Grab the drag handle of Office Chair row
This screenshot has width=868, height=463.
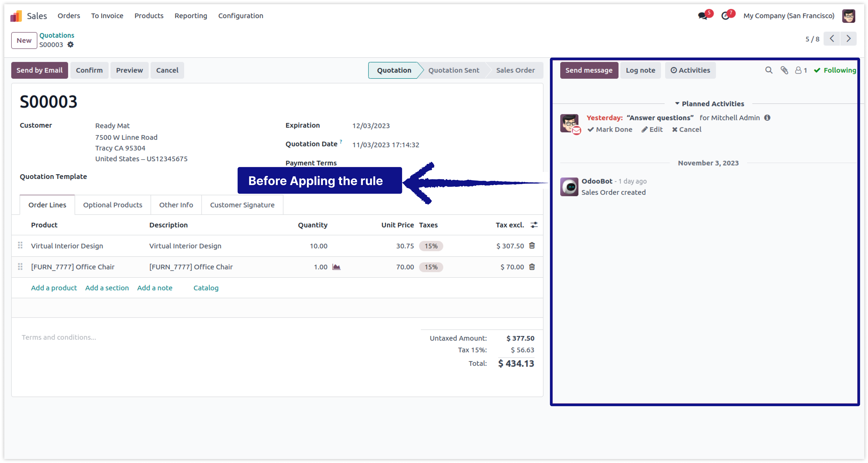[20, 267]
